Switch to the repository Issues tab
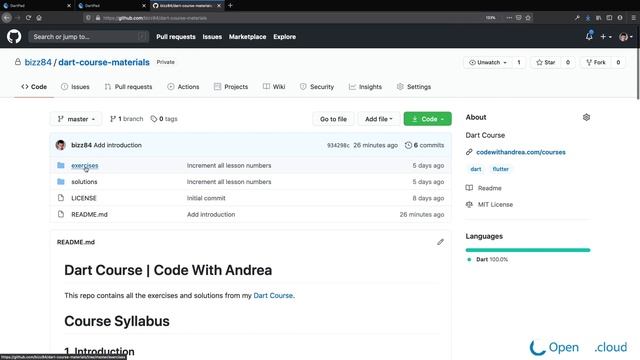The height and width of the screenshot is (360, 640). 75,87
